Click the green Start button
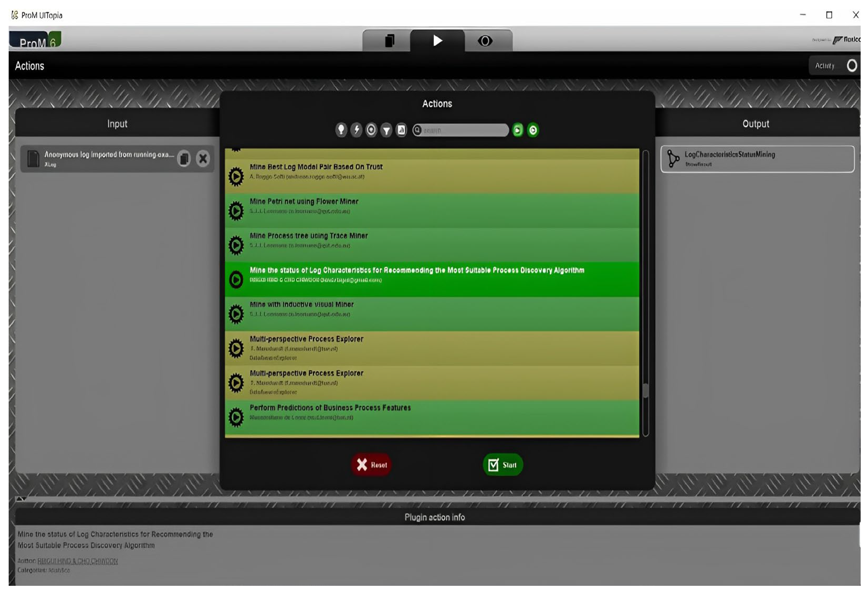 coord(503,465)
